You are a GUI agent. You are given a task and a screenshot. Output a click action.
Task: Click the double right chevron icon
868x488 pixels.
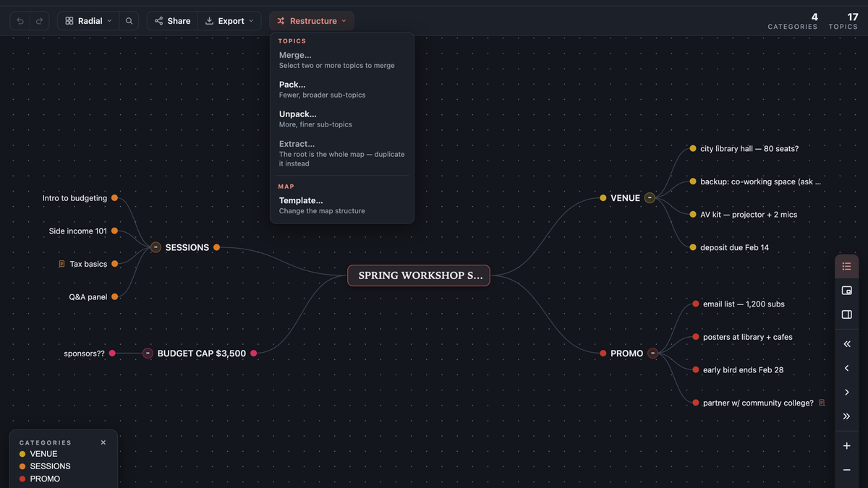847,416
